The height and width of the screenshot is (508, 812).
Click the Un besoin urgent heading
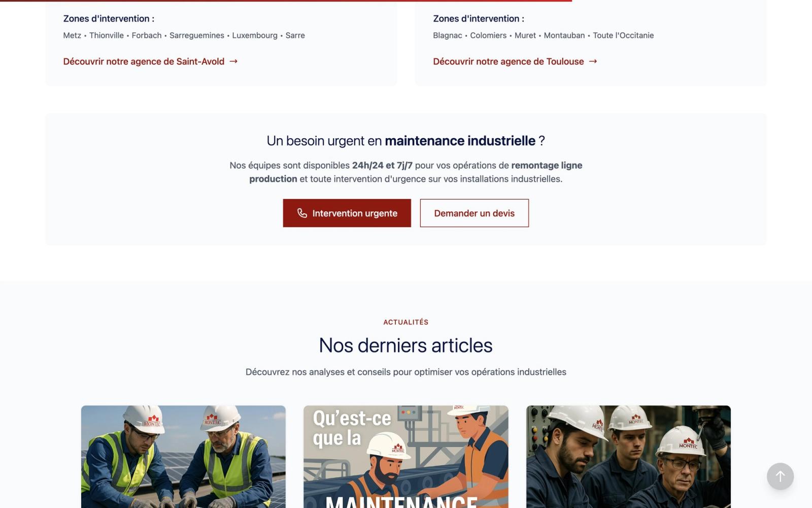(x=406, y=141)
